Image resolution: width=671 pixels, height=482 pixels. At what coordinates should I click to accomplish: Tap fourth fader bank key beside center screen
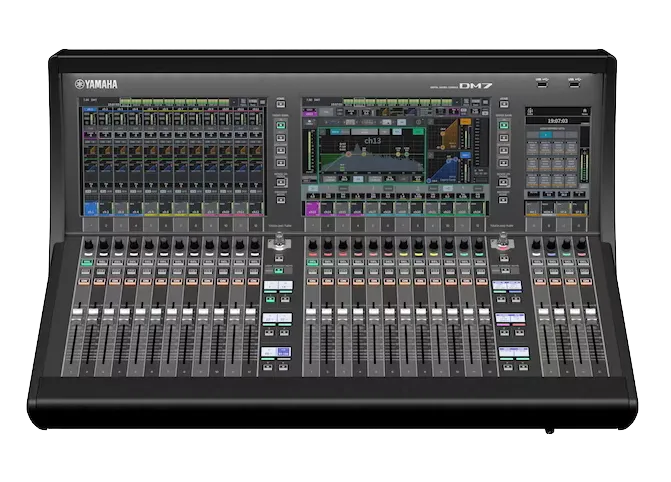click(x=504, y=163)
